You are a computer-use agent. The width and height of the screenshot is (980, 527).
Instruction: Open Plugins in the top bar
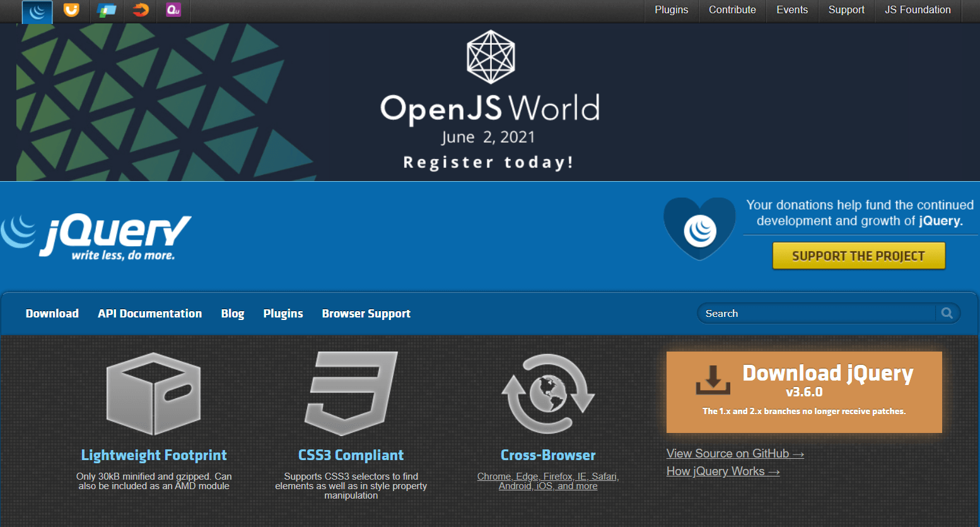point(672,10)
